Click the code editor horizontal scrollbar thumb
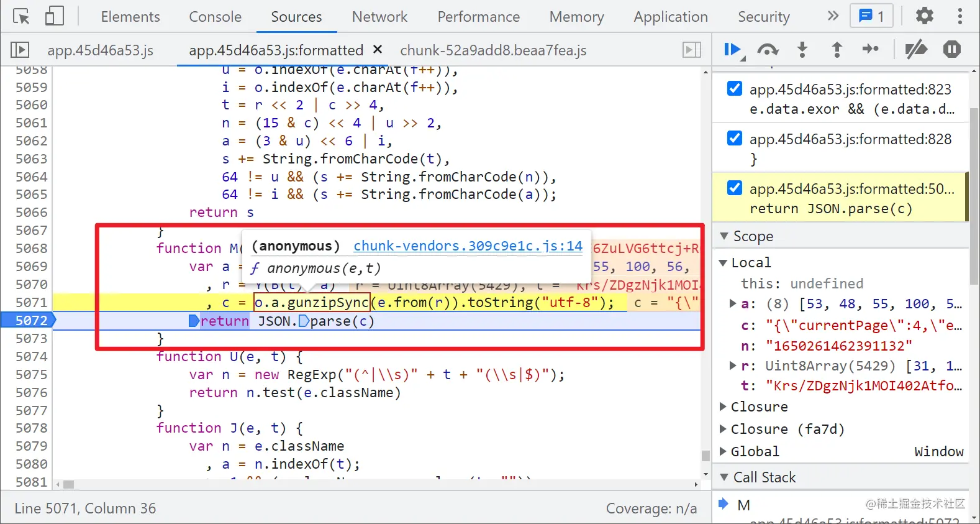980x524 pixels. (x=69, y=484)
